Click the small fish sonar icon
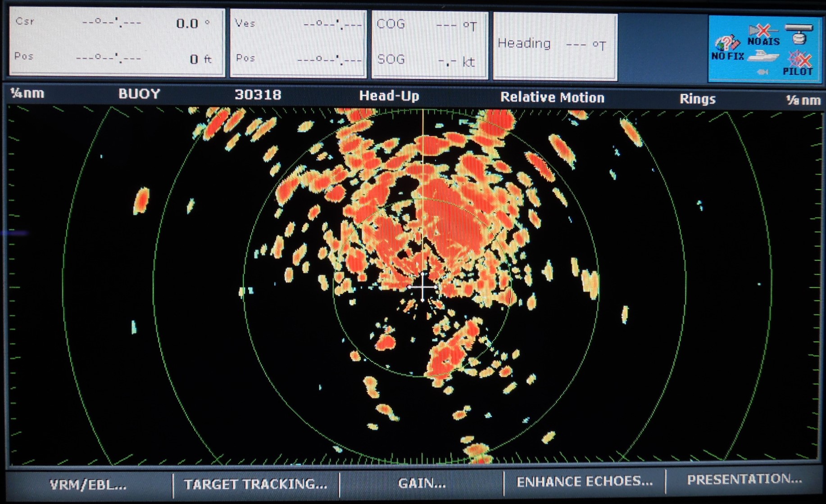 [x=762, y=72]
